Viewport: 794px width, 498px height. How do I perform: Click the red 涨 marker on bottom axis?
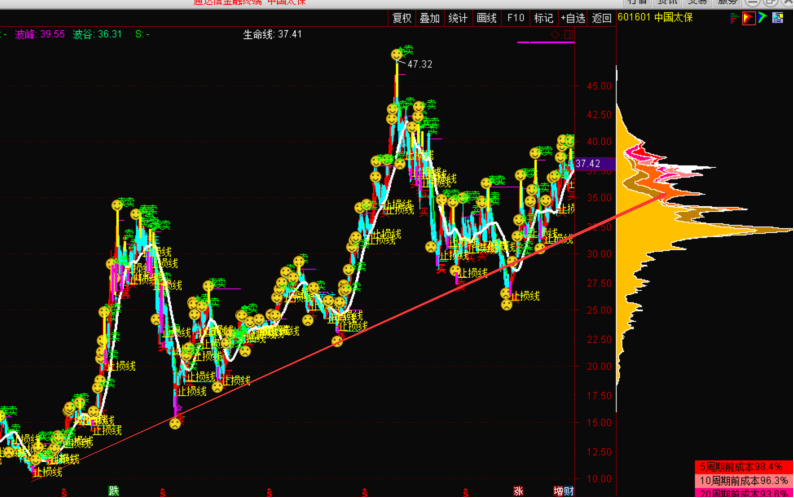pyautogui.click(x=518, y=491)
